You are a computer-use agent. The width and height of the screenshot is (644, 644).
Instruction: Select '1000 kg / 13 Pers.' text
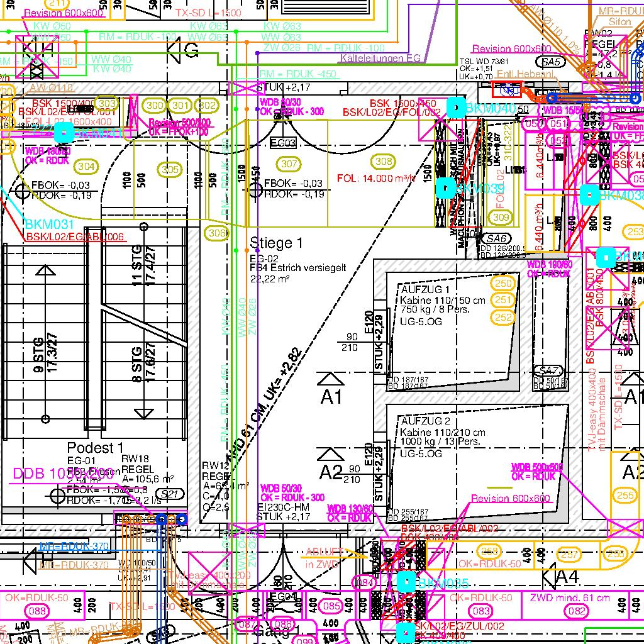[440, 441]
